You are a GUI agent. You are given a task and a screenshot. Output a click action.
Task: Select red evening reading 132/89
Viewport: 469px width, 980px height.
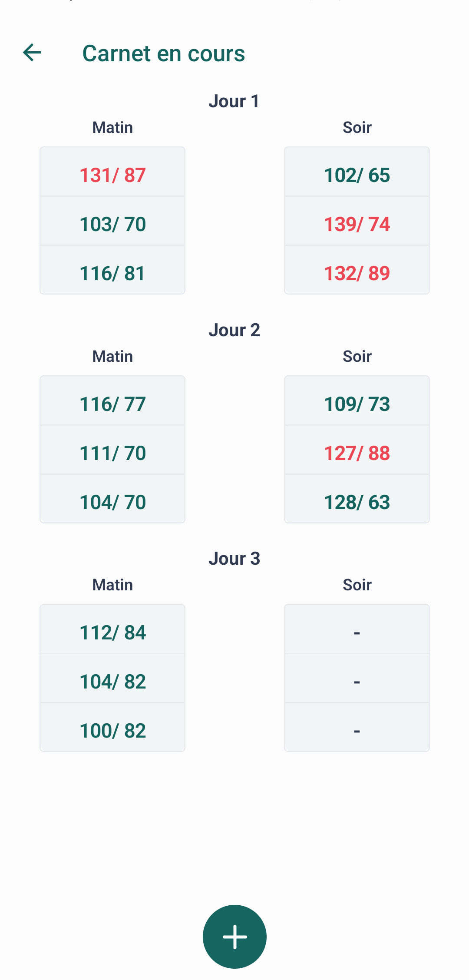(x=357, y=270)
